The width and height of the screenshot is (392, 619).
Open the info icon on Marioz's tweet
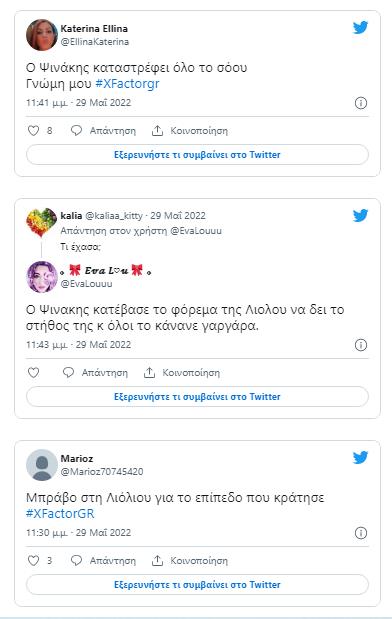[360, 533]
